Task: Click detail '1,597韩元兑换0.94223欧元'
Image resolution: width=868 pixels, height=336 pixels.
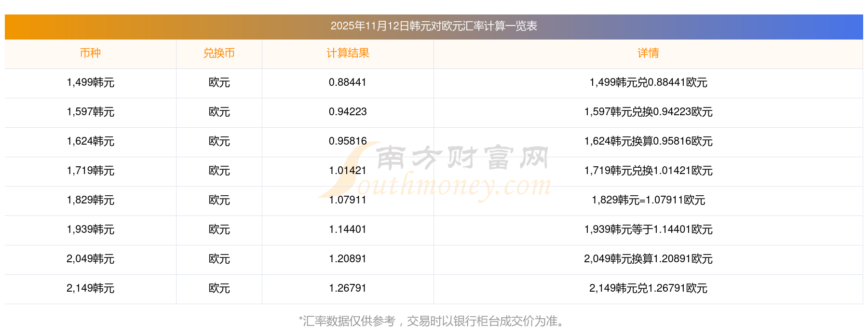Action: pyautogui.click(x=648, y=112)
